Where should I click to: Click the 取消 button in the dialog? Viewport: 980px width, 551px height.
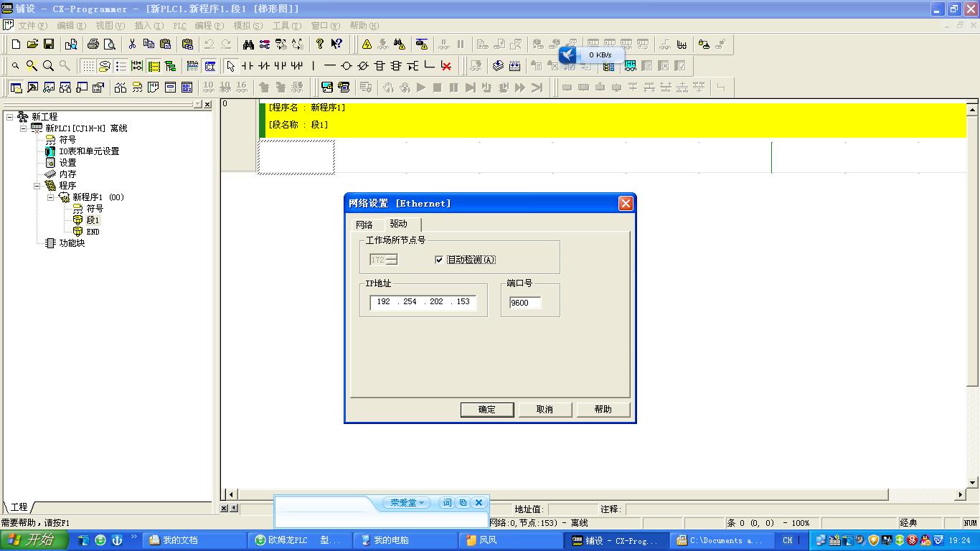tap(545, 410)
